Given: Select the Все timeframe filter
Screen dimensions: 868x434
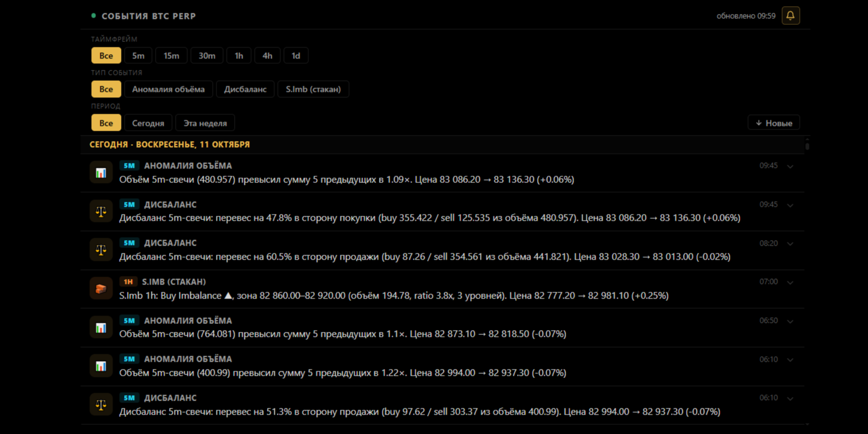Looking at the screenshot, I should point(106,55).
